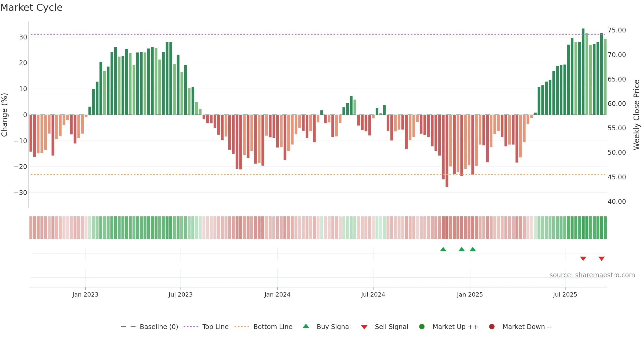
Task: Click the 20 tick on Change axis
Action: point(23,63)
